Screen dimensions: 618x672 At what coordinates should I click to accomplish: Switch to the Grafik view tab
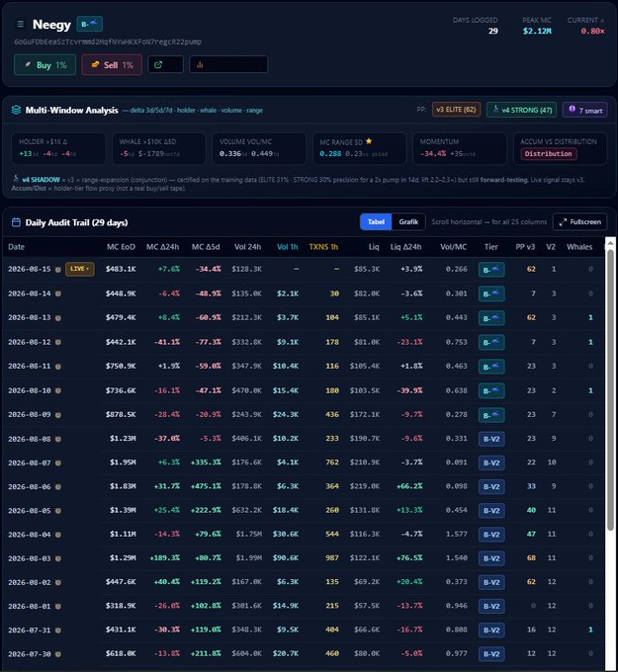pos(408,221)
